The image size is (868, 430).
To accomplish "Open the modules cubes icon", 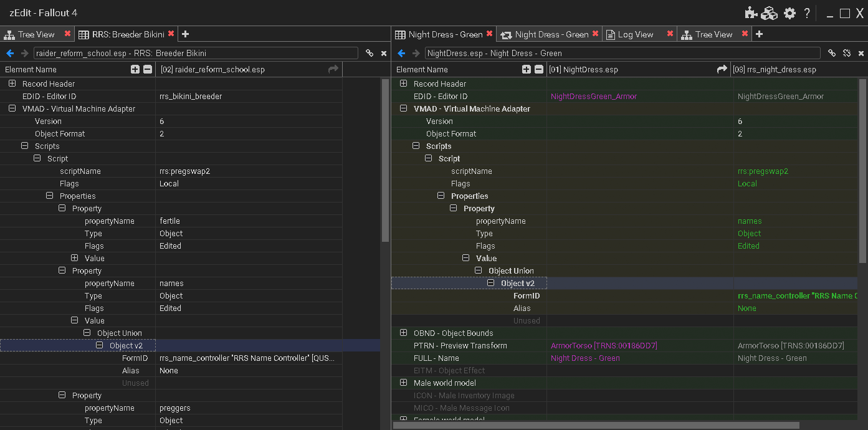I will tap(770, 13).
